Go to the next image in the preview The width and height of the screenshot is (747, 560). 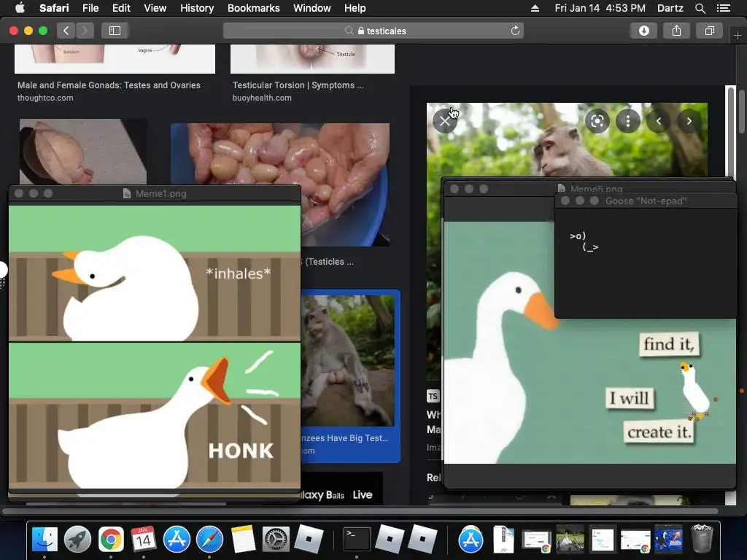click(x=689, y=121)
